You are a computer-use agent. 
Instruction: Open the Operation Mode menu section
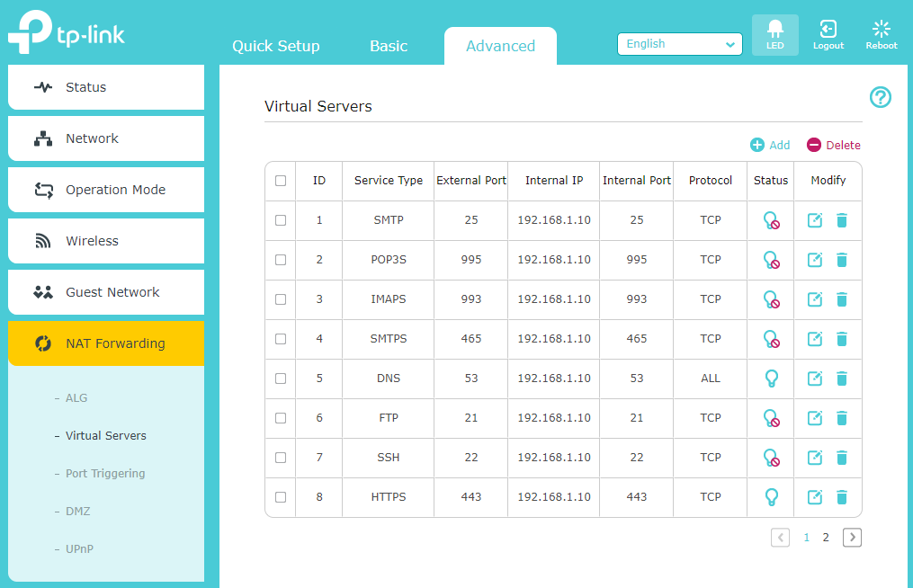click(x=106, y=190)
